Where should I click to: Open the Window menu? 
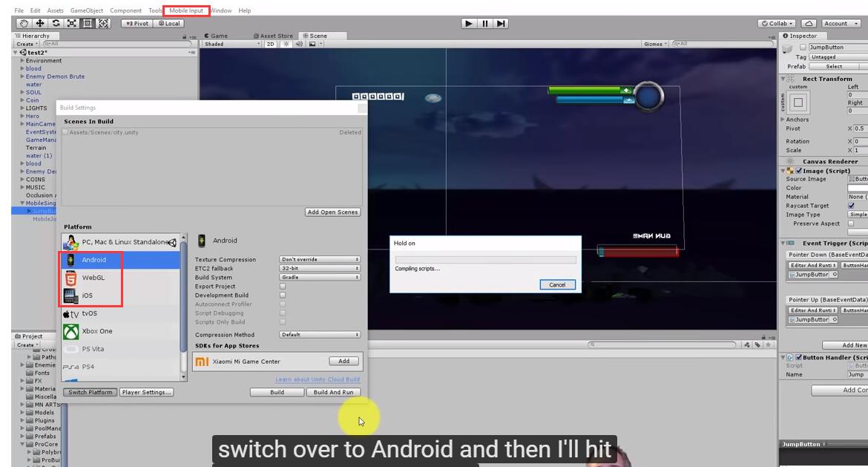[221, 10]
